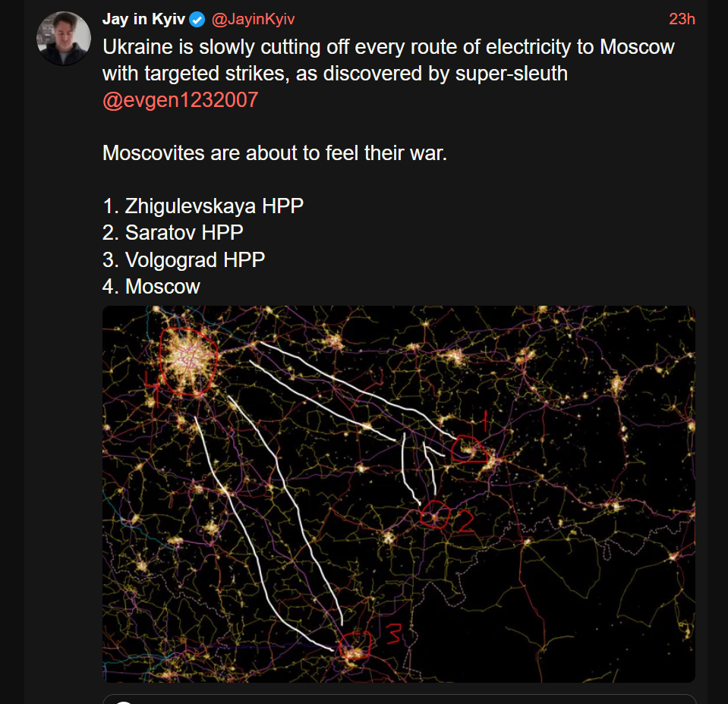Open the Jay in Kyiv display name

pos(143,19)
